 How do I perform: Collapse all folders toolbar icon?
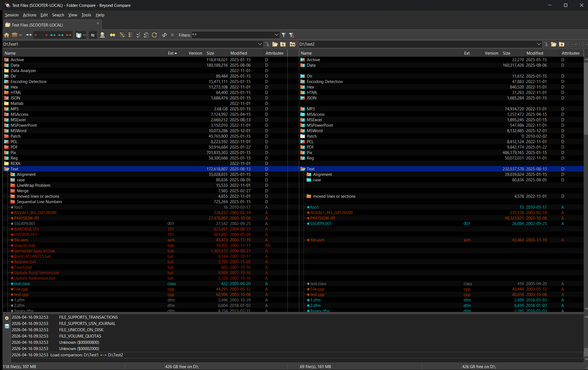130,35
